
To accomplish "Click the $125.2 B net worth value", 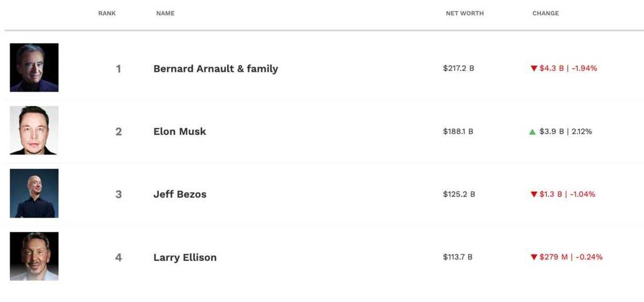I will [x=458, y=194].
